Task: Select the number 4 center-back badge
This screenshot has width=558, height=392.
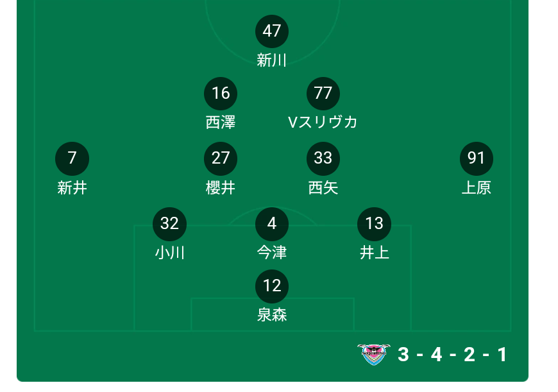Action: (272, 224)
